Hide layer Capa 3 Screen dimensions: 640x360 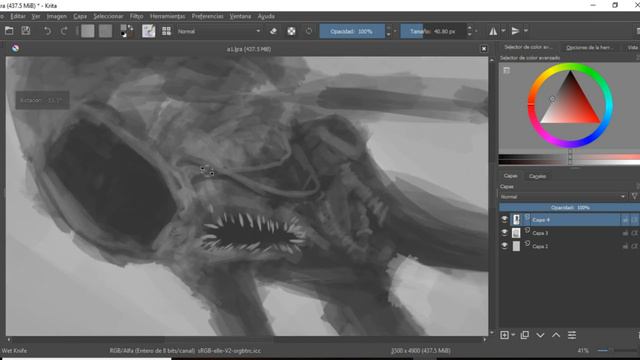coord(504,233)
